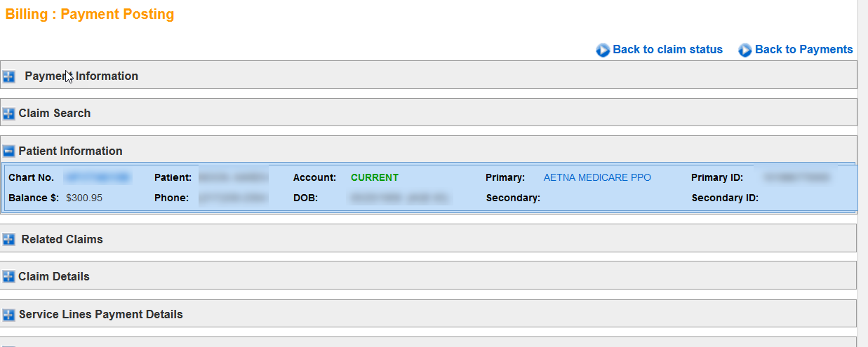Expand Payment Information using its plus icon
The image size is (868, 347).
(8, 76)
